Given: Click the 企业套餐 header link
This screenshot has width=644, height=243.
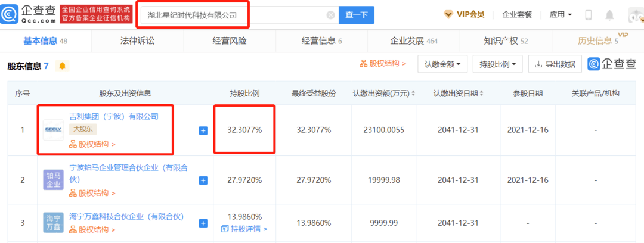Looking at the screenshot, I should [517, 15].
